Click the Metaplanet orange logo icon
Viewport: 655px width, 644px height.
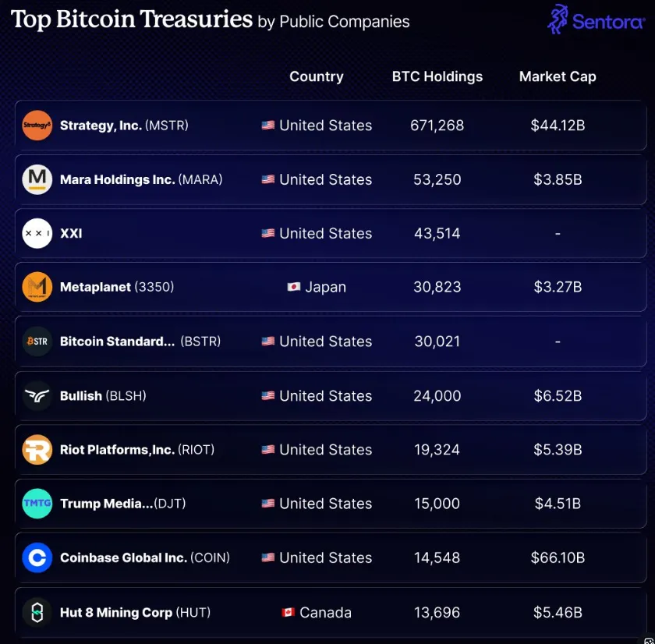37,287
